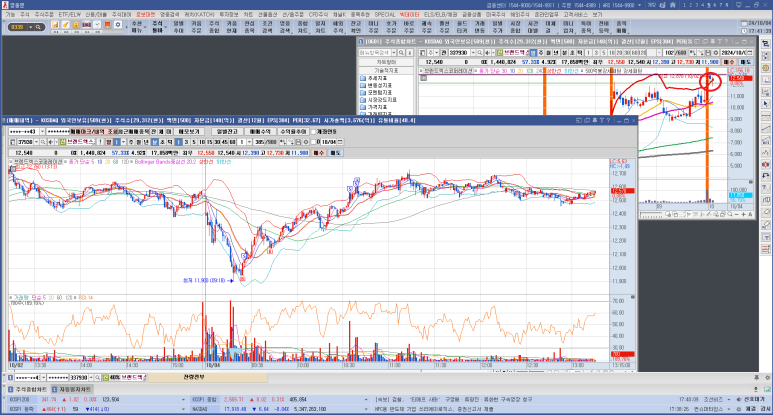Switch to the 자동일지차트 bottom tab

click(x=72, y=389)
